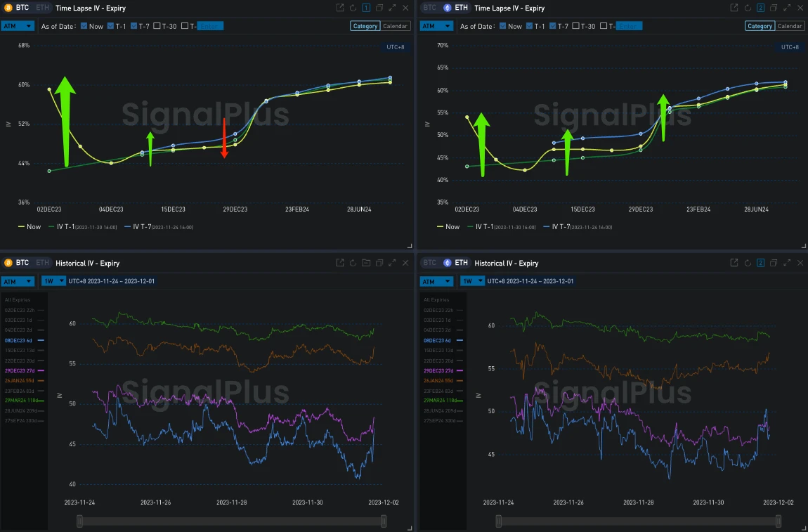Open the ATM dropdown in BTC Time Lapse panel
808x532 pixels.
[x=18, y=26]
